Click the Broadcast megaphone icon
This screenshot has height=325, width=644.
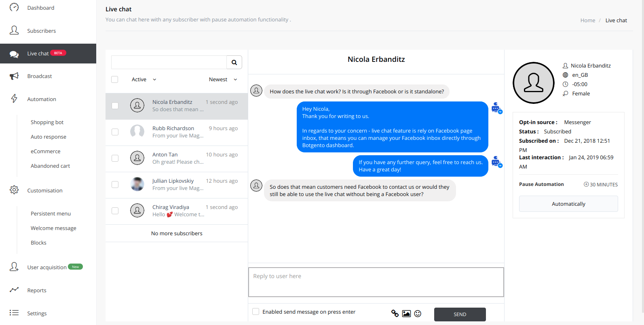pos(14,76)
